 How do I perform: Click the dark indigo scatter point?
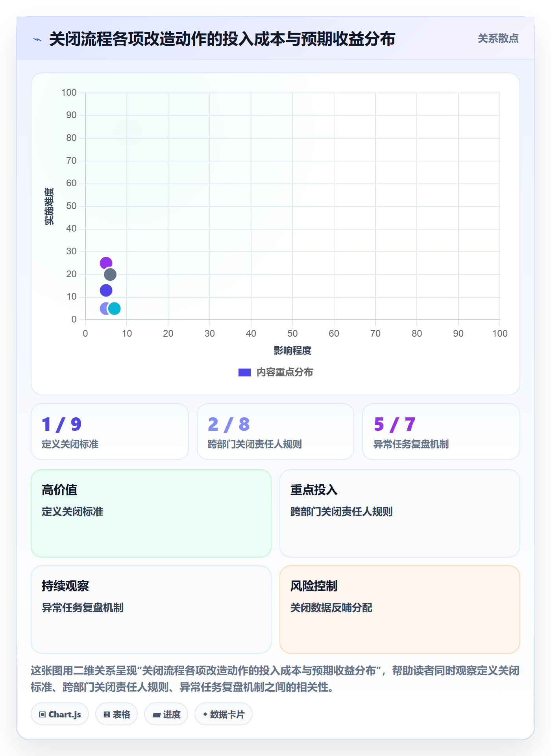point(106,291)
